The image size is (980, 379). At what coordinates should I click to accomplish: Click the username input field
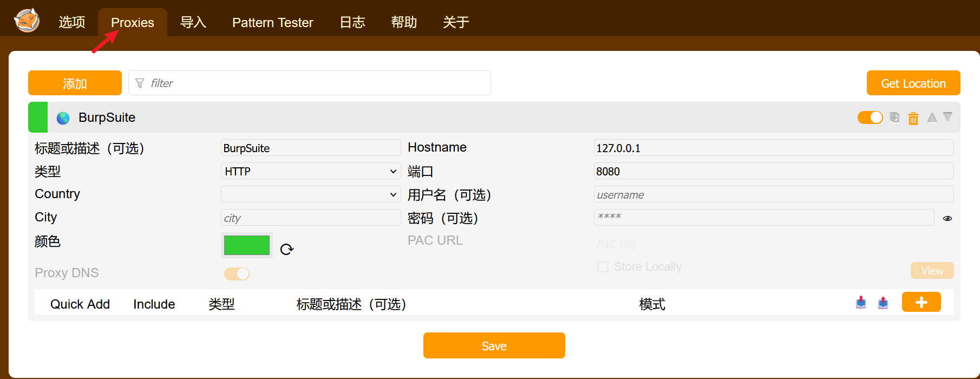click(x=774, y=194)
